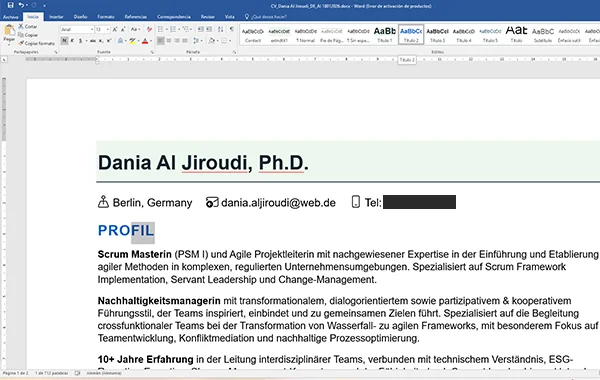The image size is (600, 380).
Task: Apply red font color
Action: click(x=145, y=41)
